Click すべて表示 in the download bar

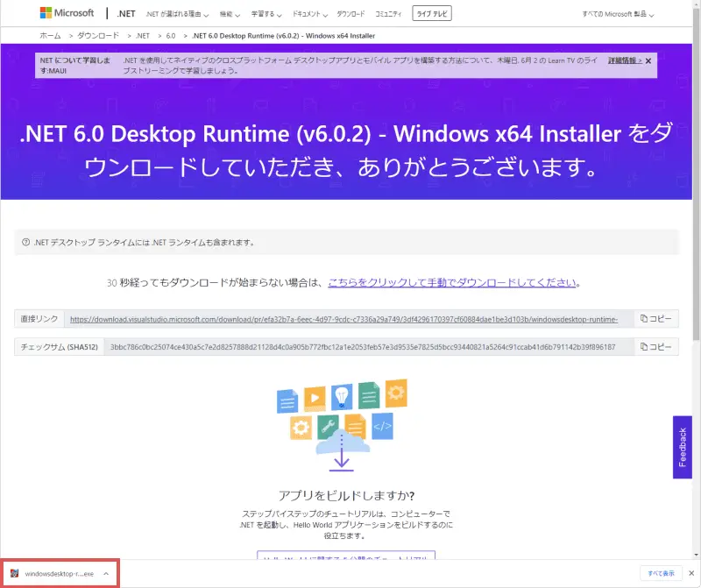[662, 573]
